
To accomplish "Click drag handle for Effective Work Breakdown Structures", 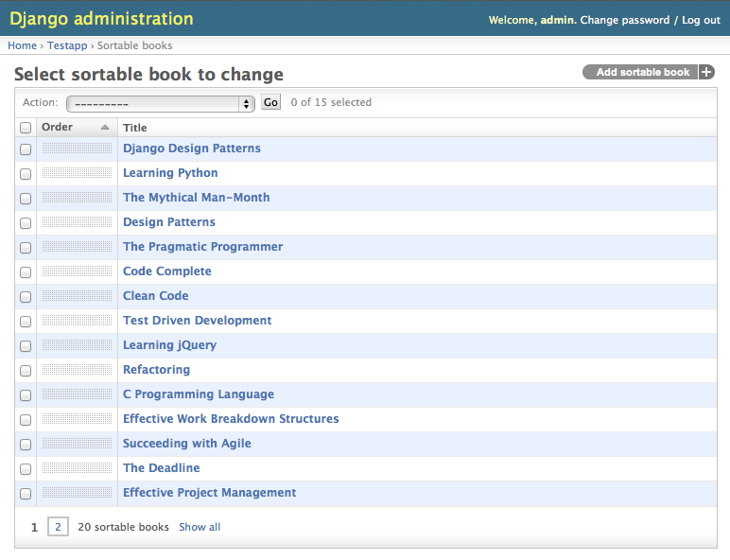I will (77, 419).
